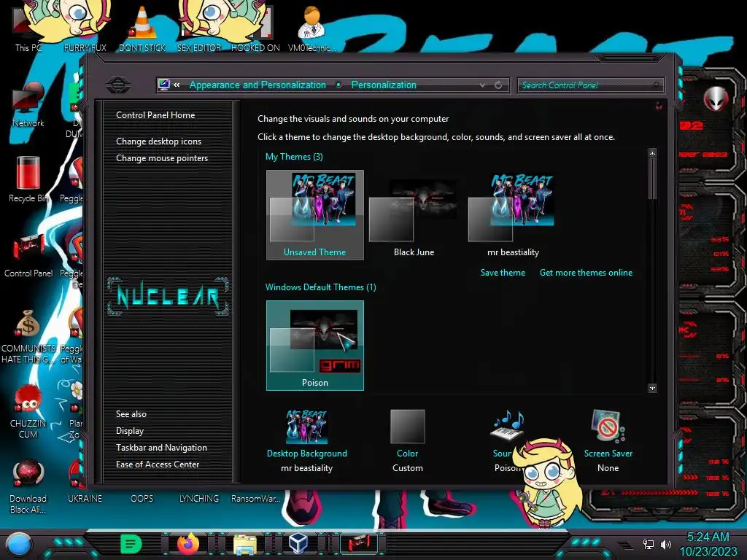The width and height of the screenshot is (747, 560).
Task: Open the OOPS desktop item
Action: coord(142,499)
